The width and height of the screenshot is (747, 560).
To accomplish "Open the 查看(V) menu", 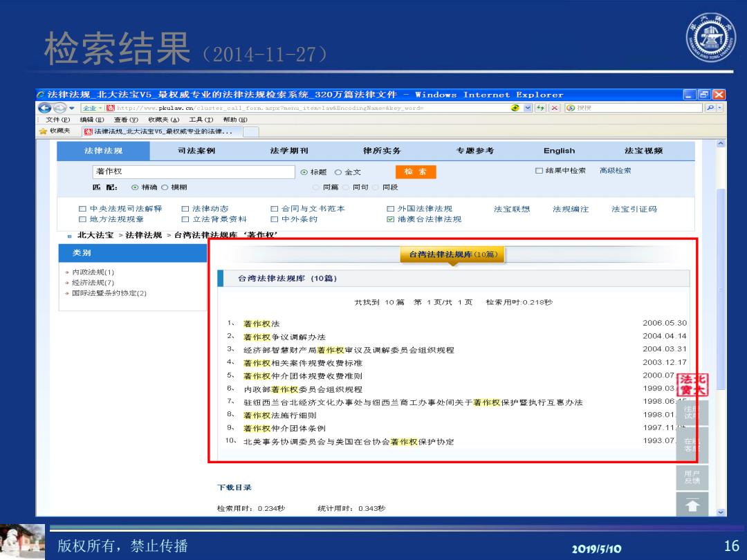I will pyautogui.click(x=127, y=120).
